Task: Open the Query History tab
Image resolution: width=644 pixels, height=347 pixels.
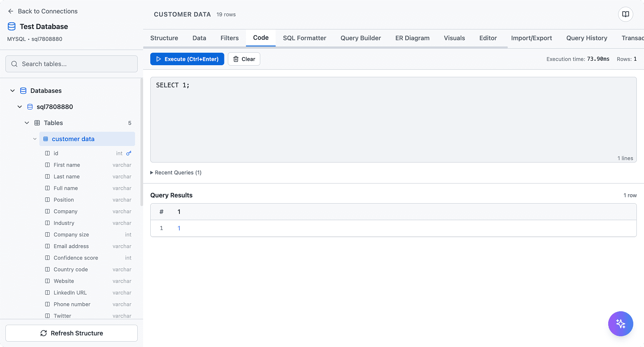Action: click(x=587, y=38)
